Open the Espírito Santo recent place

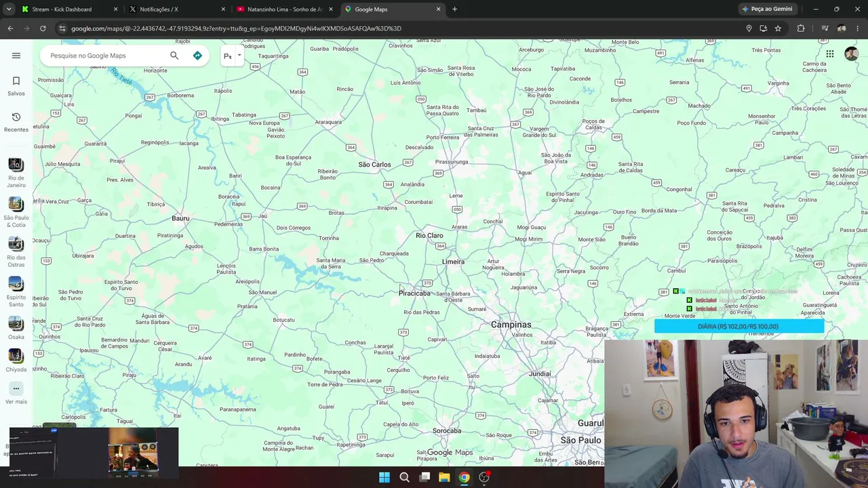(16, 291)
